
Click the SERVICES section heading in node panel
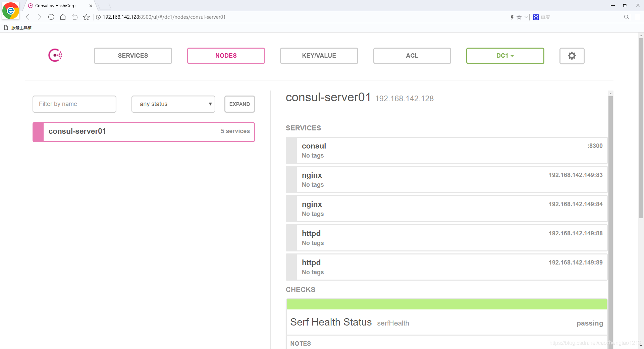pos(303,128)
